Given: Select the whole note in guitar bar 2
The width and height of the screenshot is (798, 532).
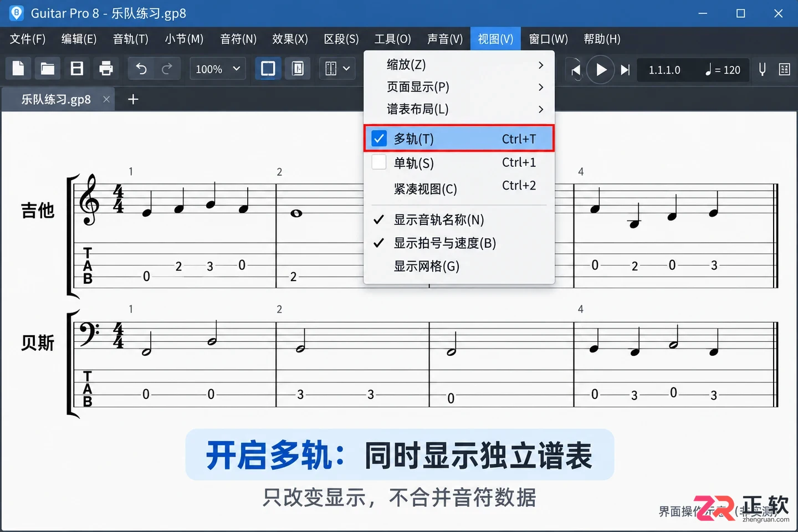Looking at the screenshot, I should click(x=296, y=213).
